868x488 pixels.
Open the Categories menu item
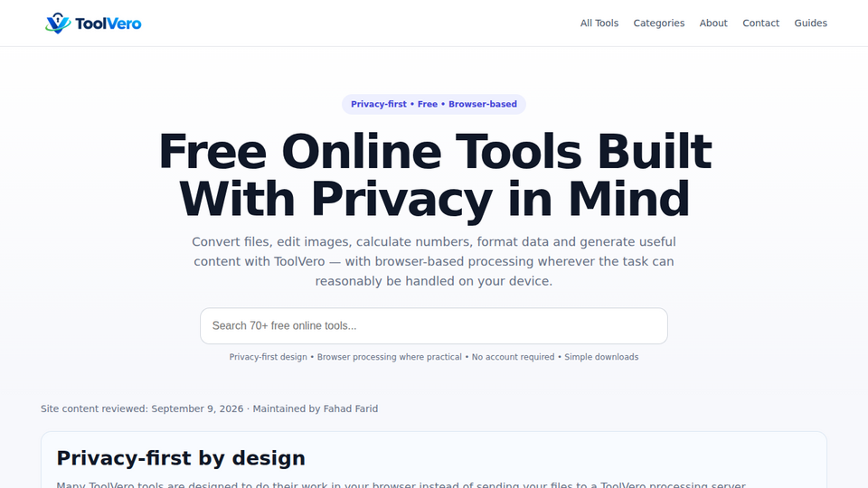tap(659, 23)
